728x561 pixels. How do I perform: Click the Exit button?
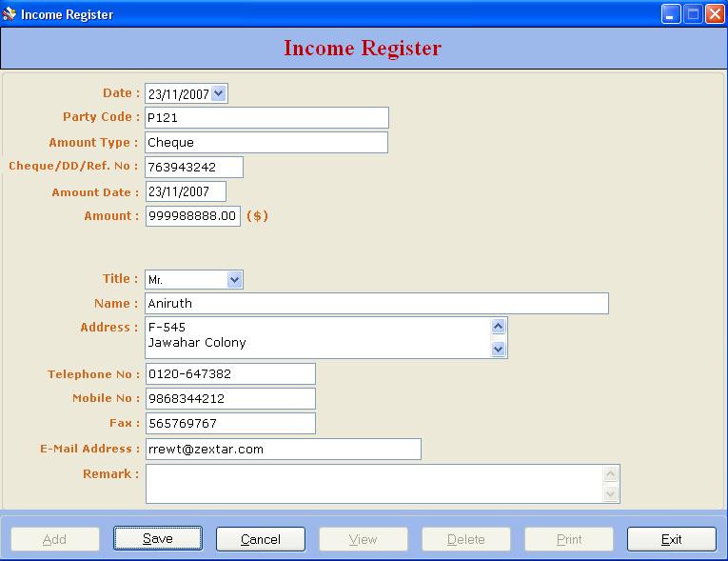(x=671, y=539)
